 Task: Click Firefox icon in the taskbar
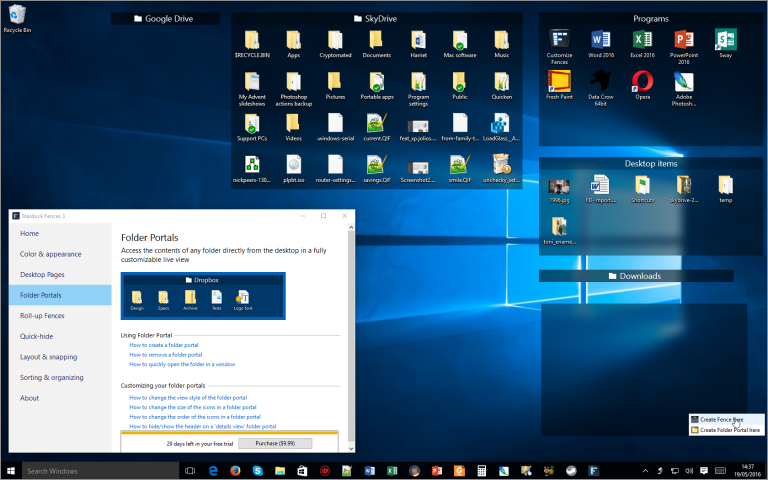[x=236, y=470]
